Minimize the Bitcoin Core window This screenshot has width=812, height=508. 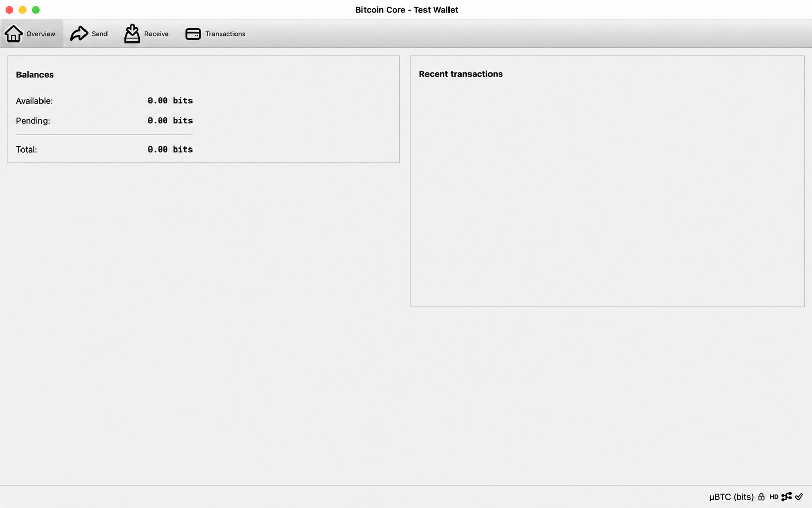point(23,10)
